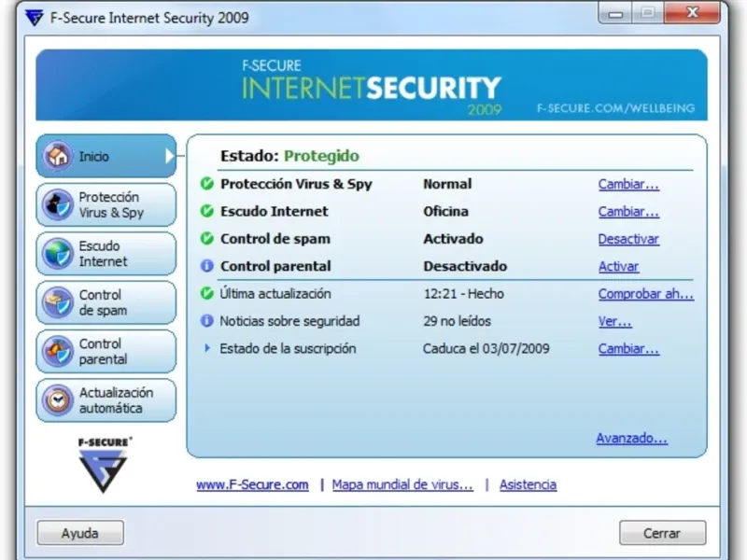Click the Normal status value
747x560 pixels.
pyautogui.click(x=447, y=184)
